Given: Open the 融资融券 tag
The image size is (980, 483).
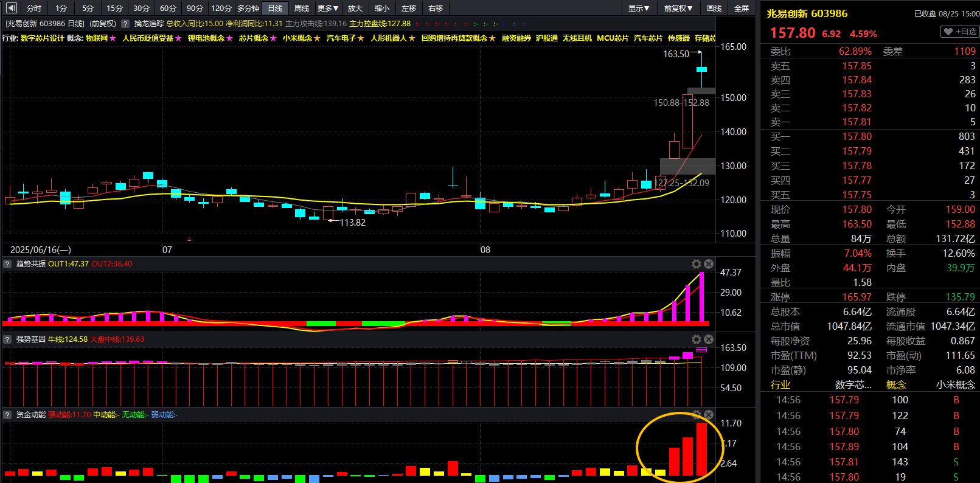Looking at the screenshot, I should point(516,38).
